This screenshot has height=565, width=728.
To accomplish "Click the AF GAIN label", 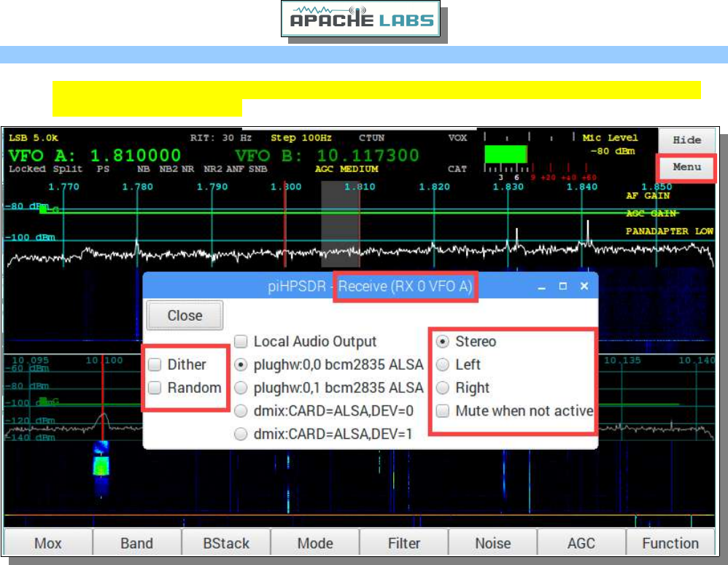I will coord(648,196).
